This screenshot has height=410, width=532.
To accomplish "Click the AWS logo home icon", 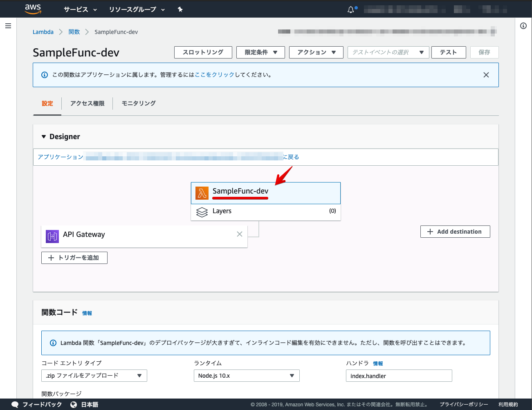I will pos(33,9).
